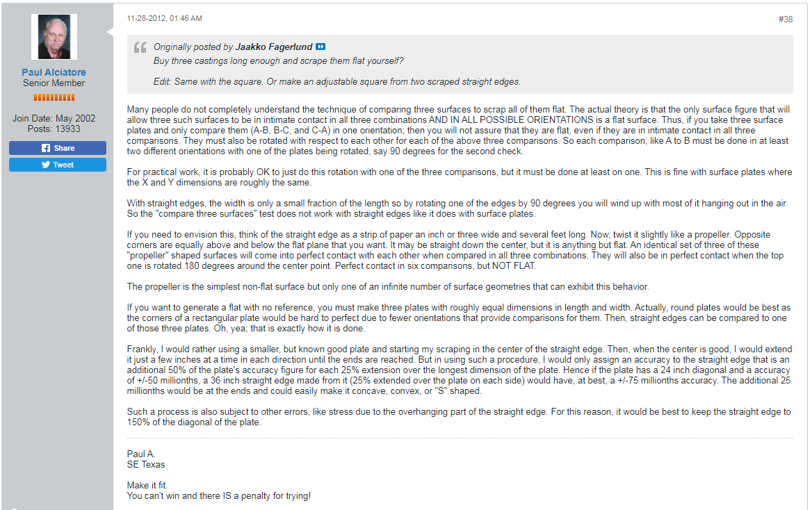Click the large quotation mark icon
This screenshot has width=812, height=510.
140,48
